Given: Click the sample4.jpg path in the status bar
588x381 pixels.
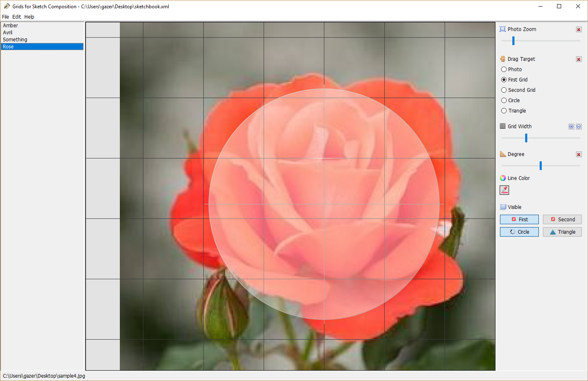Looking at the screenshot, I should click(44, 376).
